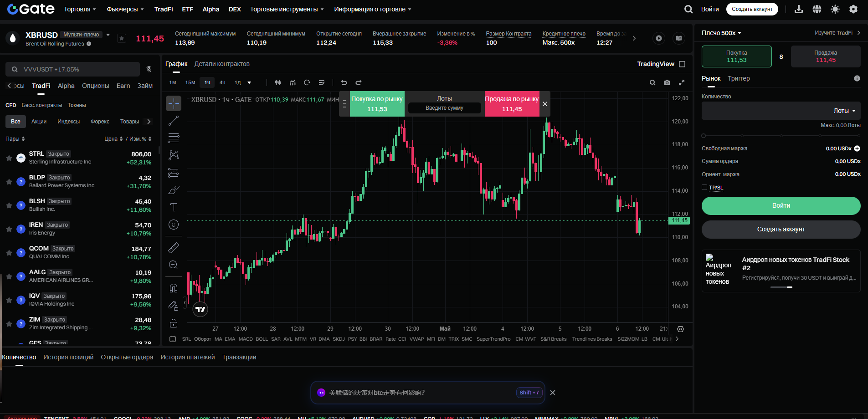Open candlestick chart type selector
This screenshot has width=868, height=419.
coord(278,82)
